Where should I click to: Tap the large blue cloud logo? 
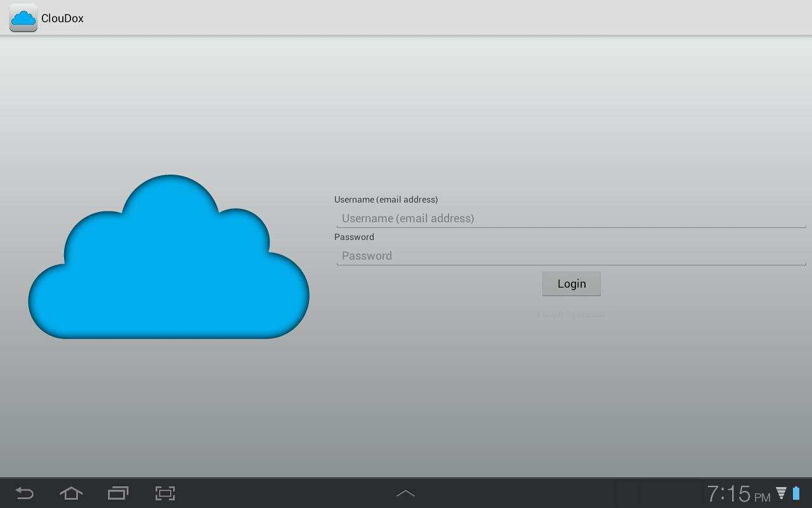pos(169,267)
